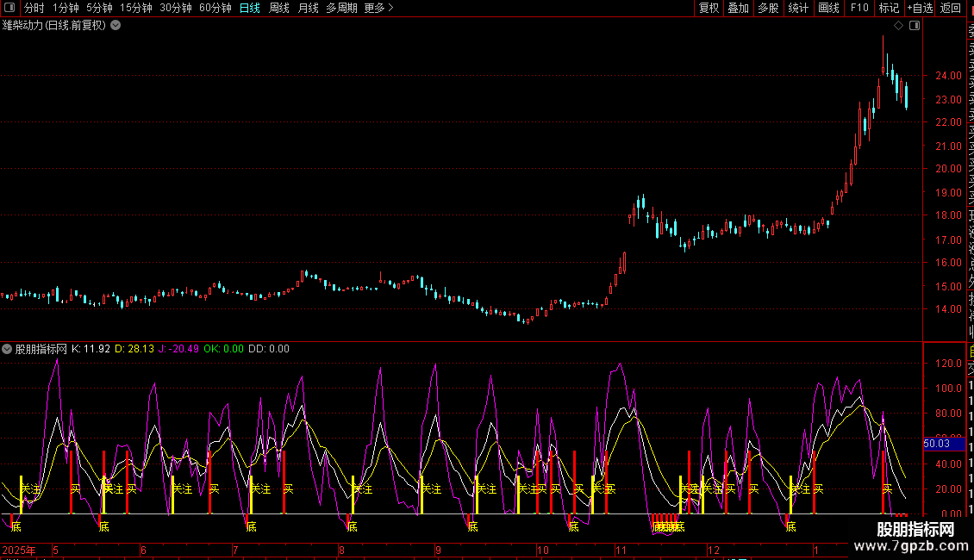Add stock via +自选 button
The width and height of the screenshot is (974, 560).
pos(920,8)
